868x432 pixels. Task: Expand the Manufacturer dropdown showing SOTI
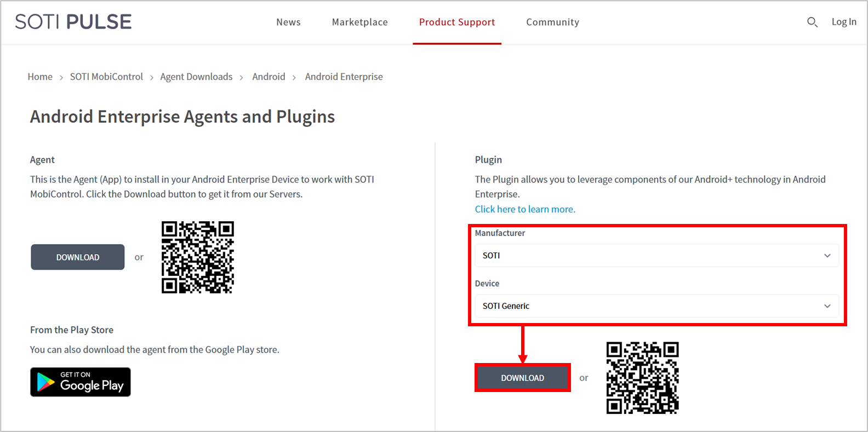coord(657,256)
